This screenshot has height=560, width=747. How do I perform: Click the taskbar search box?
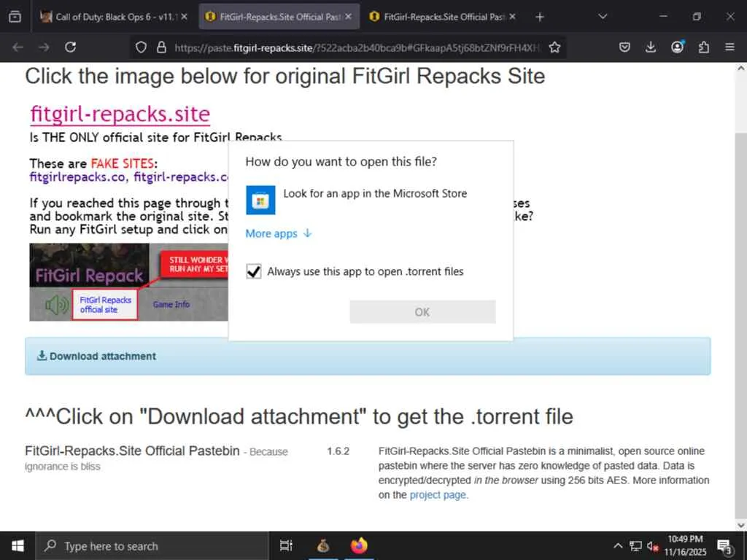[152, 546]
